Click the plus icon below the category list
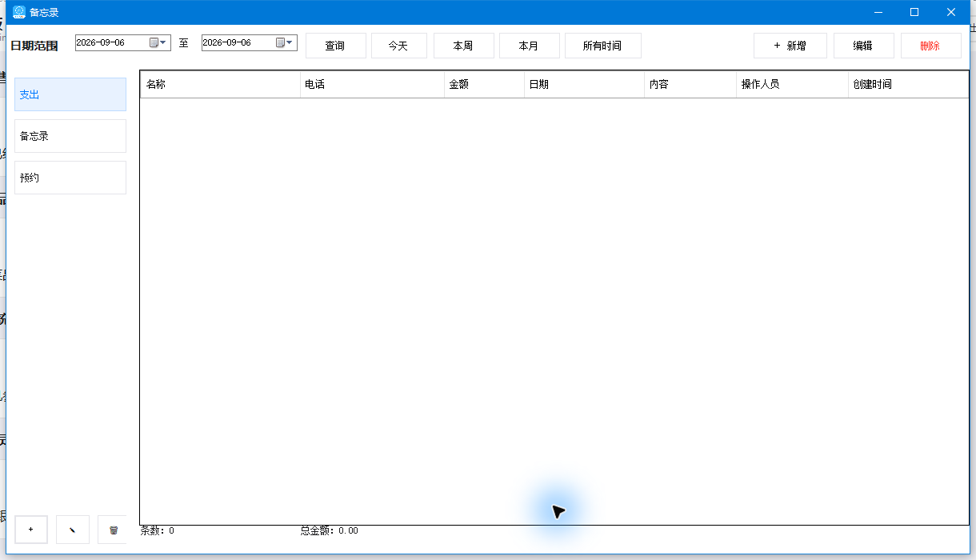The height and width of the screenshot is (560, 976). coord(31,530)
